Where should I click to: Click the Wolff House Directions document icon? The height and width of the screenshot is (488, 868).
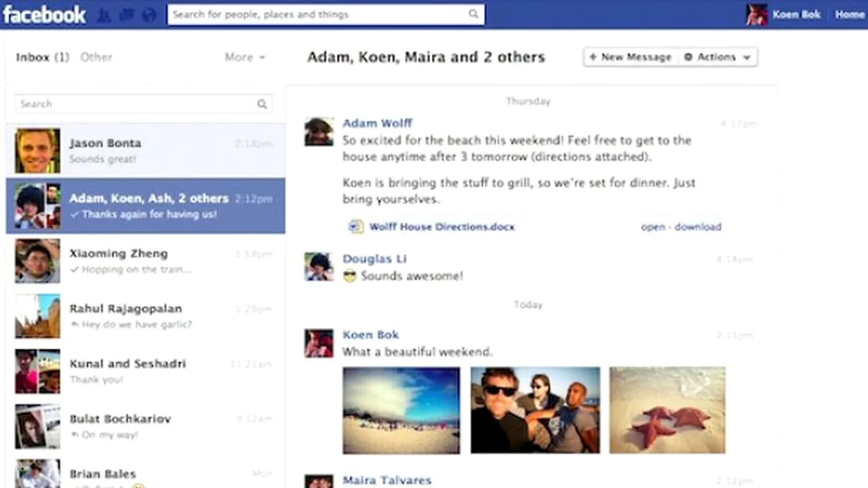[x=355, y=227]
